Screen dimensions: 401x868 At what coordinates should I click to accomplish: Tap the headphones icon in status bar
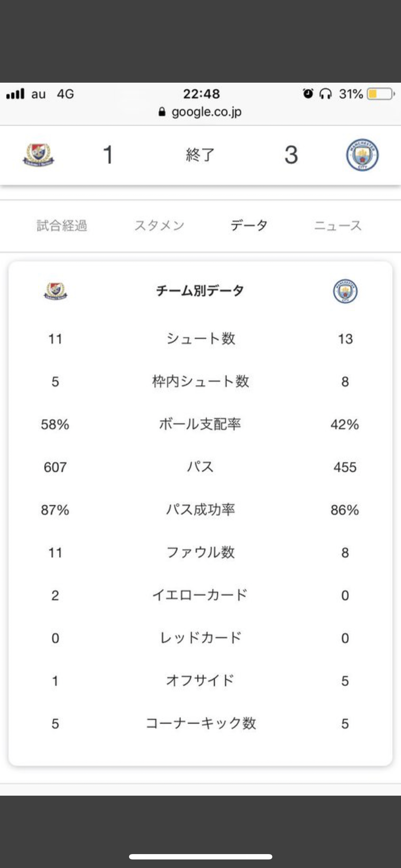325,94
